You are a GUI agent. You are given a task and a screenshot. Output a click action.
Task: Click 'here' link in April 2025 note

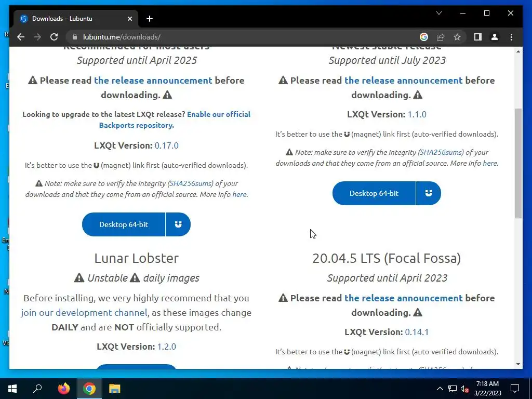coord(240,194)
